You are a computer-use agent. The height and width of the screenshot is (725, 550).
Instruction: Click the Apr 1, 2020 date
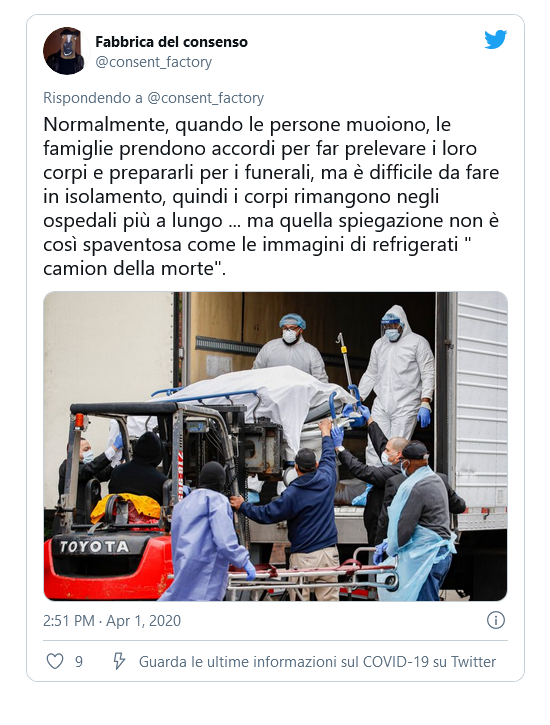[143, 621]
